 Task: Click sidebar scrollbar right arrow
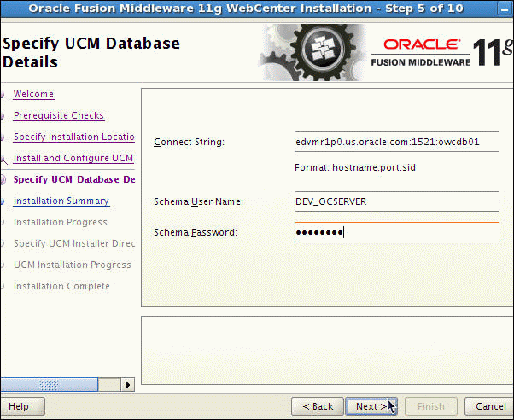[127, 385]
